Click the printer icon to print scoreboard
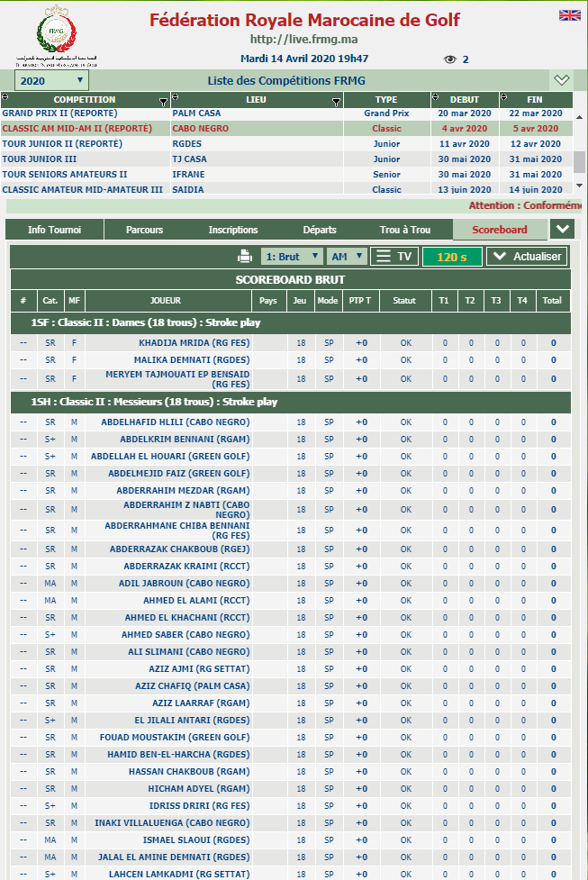The image size is (588, 880). click(245, 257)
